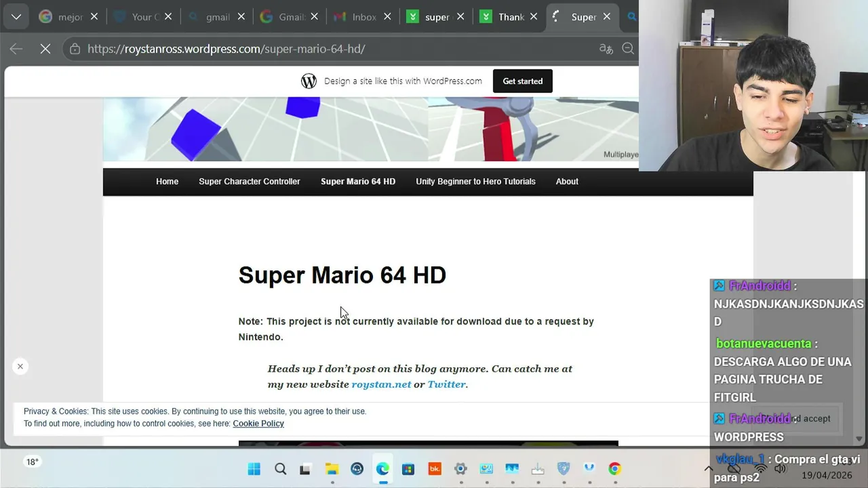The image size is (868, 488).
Task: Close the Inbox tab
Action: [x=387, y=17]
